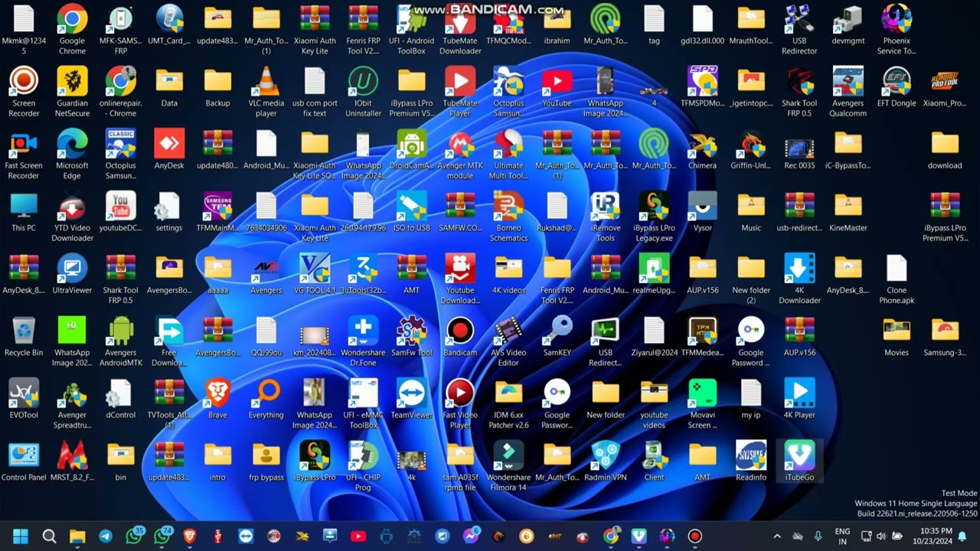Switch ENG IN input language
The height and width of the screenshot is (551, 980).
click(842, 536)
